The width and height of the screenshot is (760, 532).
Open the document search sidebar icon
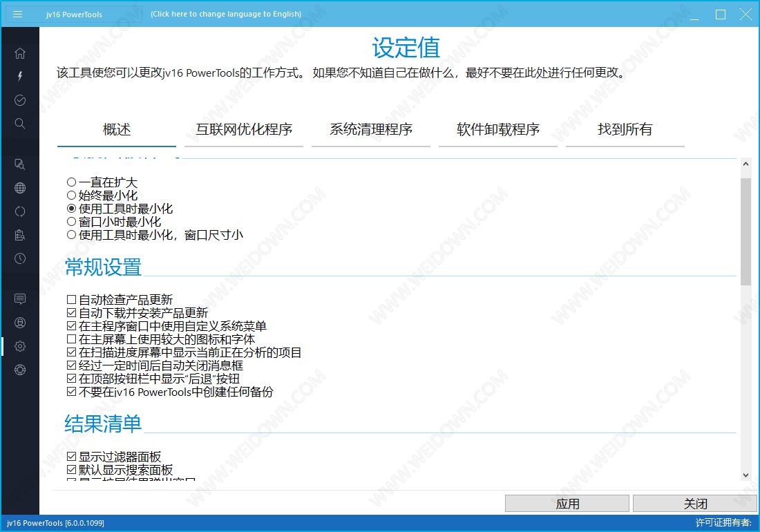20,164
